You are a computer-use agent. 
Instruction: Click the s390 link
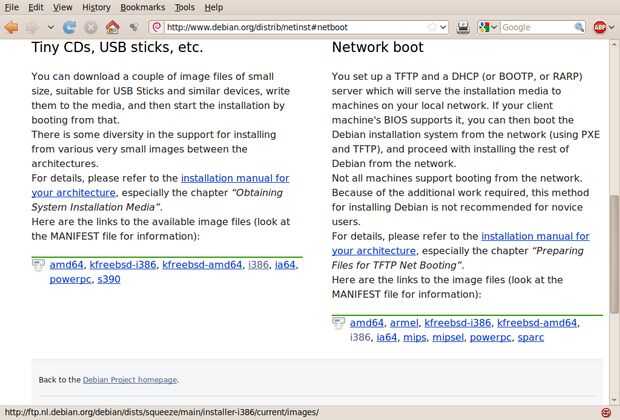point(109,280)
